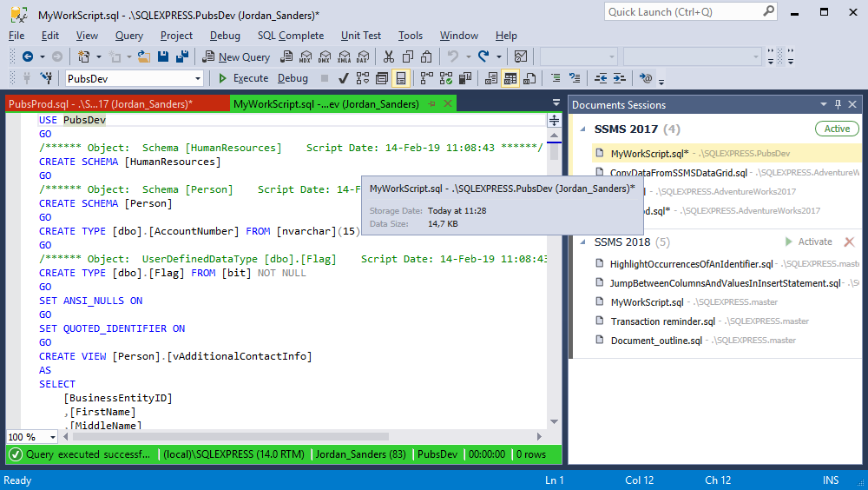Activate the SSMS 2018 session
This screenshot has height=490, width=868.
(x=808, y=242)
